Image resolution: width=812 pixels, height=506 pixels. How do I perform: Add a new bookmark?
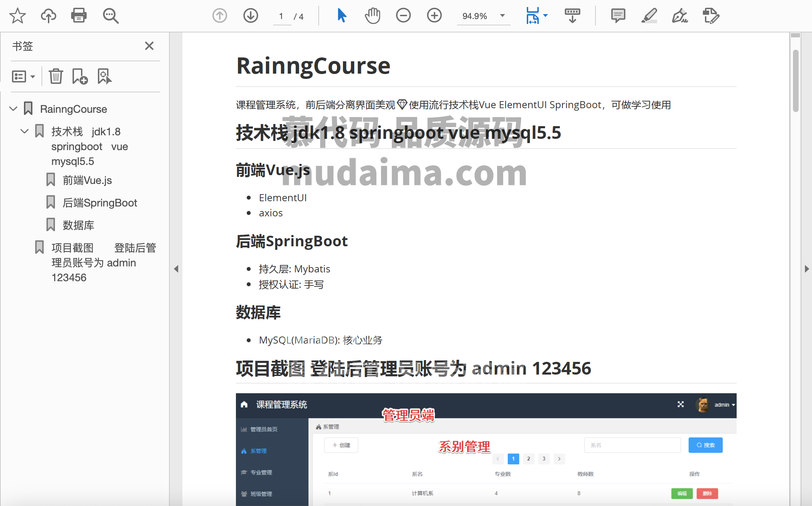[80, 76]
